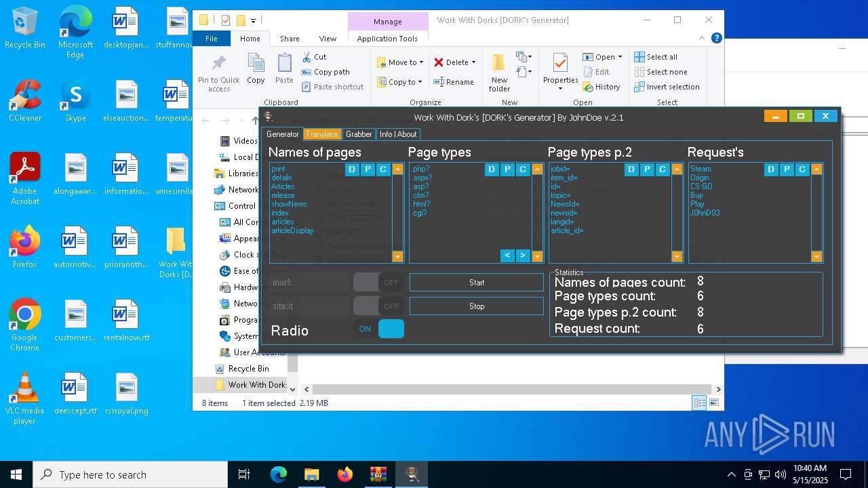Click the Stop button
This screenshot has width=868, height=488.
point(477,306)
